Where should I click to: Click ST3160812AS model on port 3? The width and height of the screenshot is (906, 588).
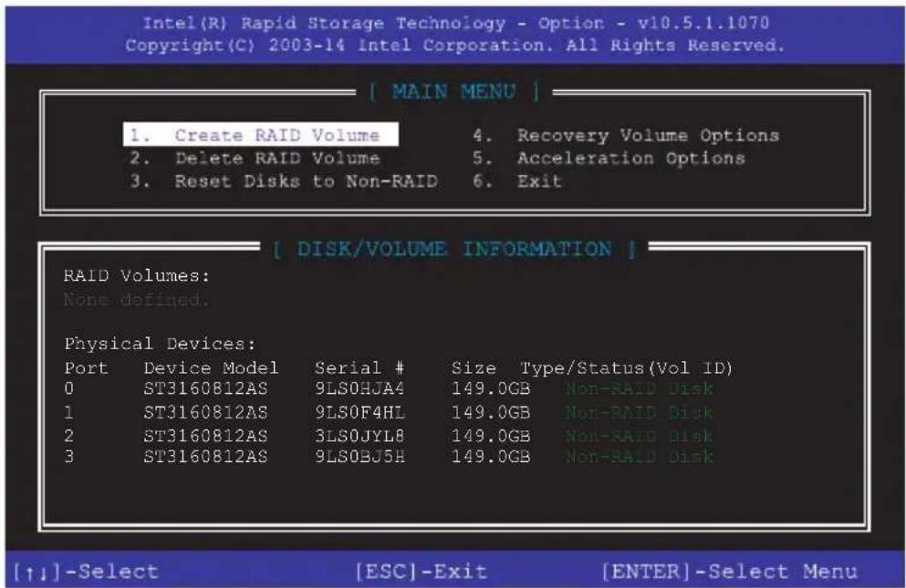tap(205, 457)
